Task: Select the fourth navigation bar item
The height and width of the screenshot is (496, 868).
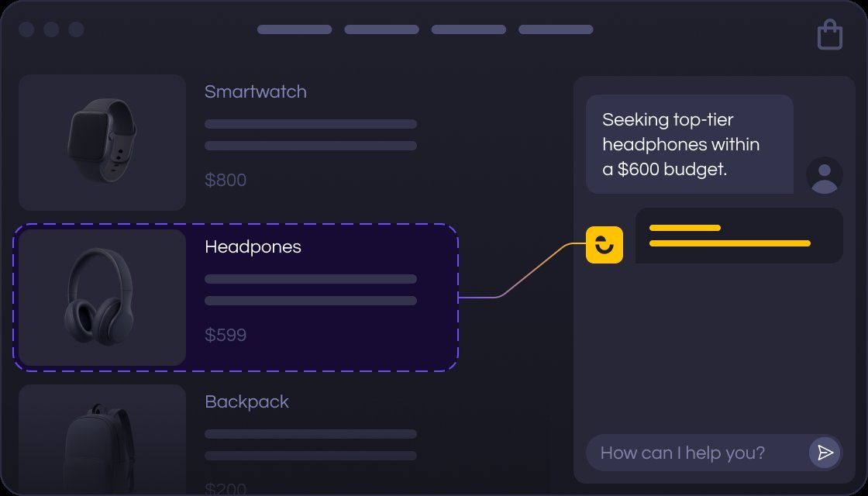Action: 556,30
